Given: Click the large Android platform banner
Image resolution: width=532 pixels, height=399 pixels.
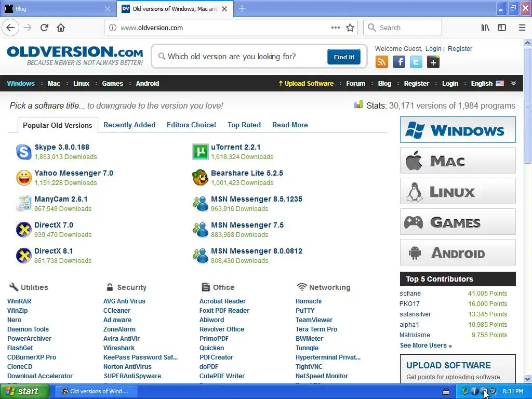Looking at the screenshot, I should pyautogui.click(x=458, y=252).
